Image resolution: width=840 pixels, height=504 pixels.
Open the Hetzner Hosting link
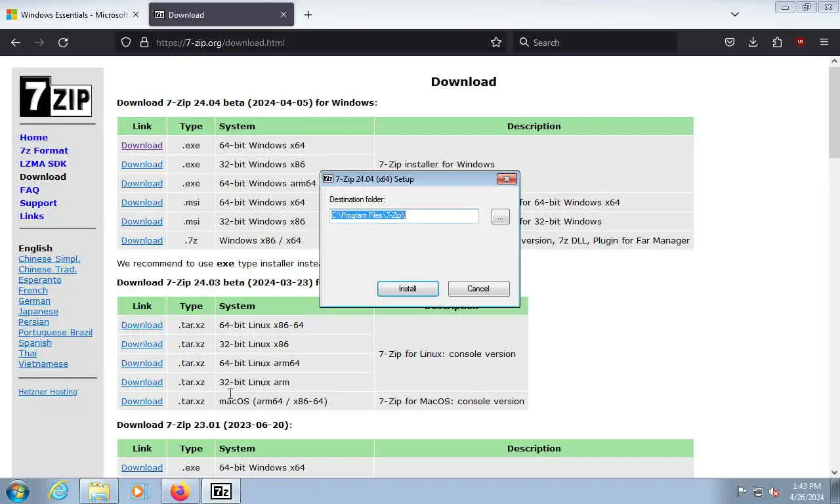(48, 392)
